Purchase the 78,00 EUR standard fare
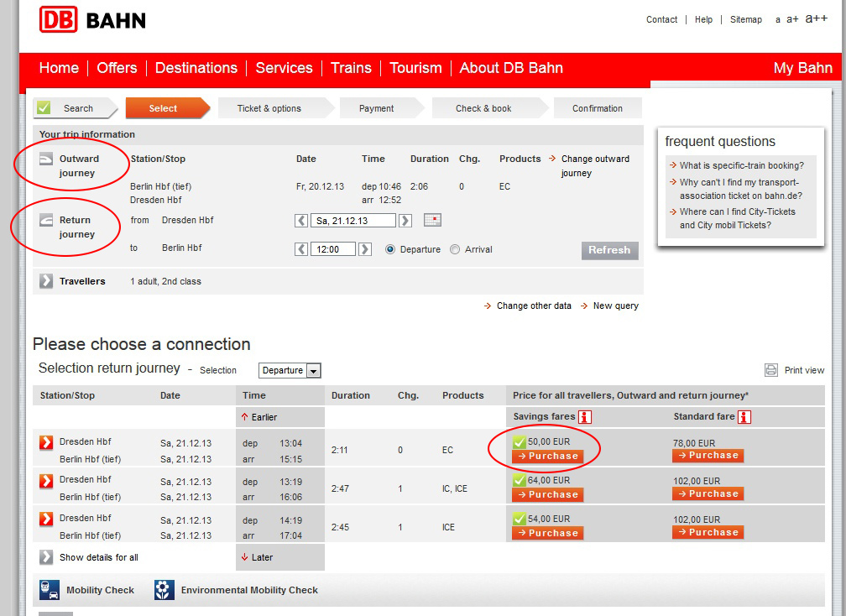This screenshot has height=616, width=846. click(x=708, y=455)
